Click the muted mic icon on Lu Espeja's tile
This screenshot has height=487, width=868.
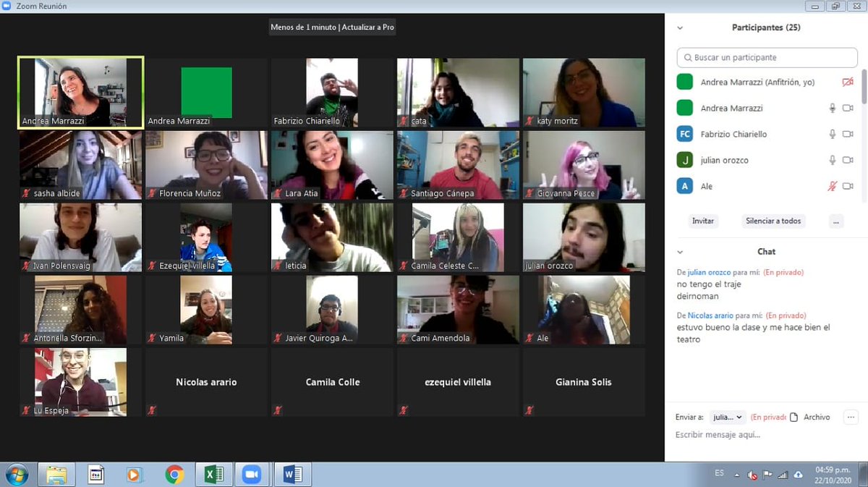point(27,410)
